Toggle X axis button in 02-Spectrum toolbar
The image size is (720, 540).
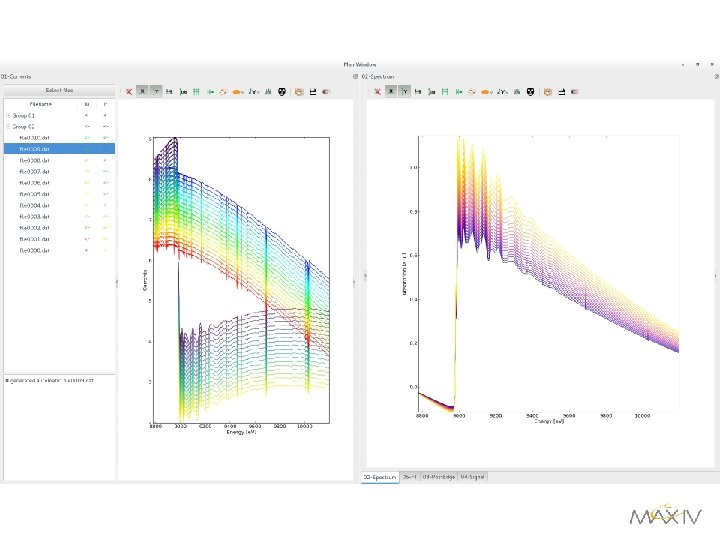pyautogui.click(x=391, y=92)
